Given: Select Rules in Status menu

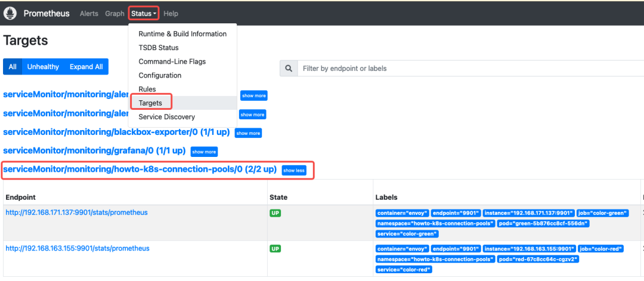Looking at the screenshot, I should (182, 89).
